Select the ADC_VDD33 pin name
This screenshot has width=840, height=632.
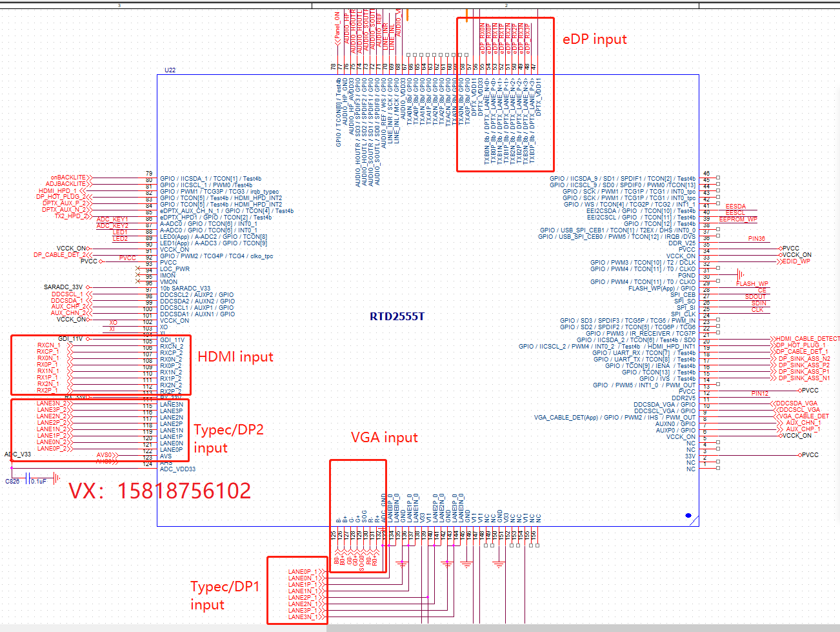coord(177,469)
